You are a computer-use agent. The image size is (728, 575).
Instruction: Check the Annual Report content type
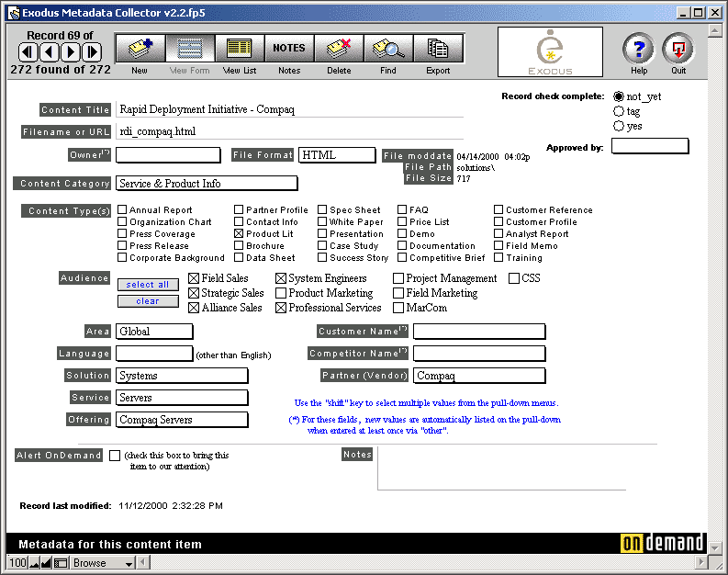click(122, 210)
